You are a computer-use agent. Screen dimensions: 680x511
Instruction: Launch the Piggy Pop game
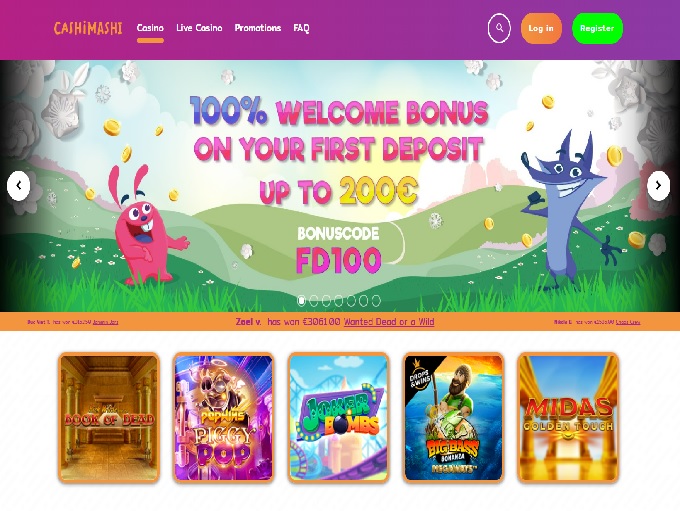(x=223, y=418)
